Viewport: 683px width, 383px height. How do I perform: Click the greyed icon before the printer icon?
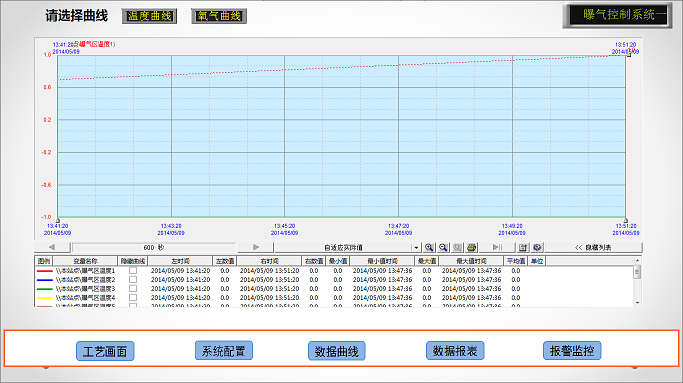pos(457,247)
